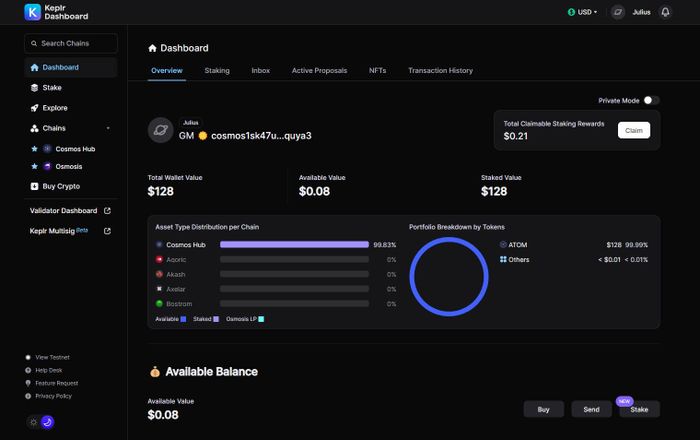Open the Active Proposals tab
The width and height of the screenshot is (700, 440).
coord(319,71)
